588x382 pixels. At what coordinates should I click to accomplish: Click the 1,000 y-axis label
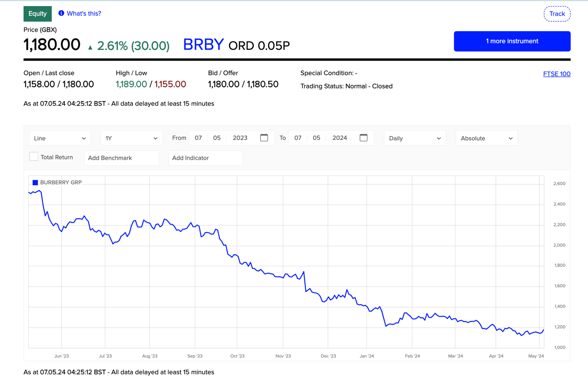(x=559, y=347)
